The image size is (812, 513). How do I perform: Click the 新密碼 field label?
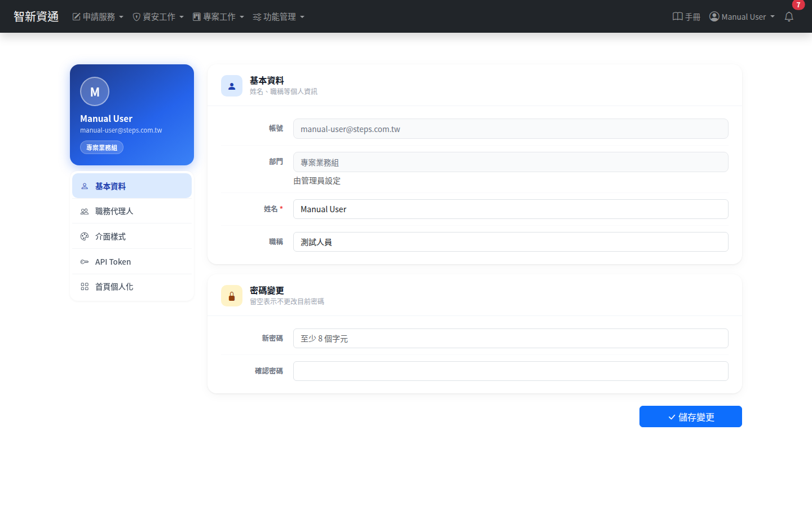point(272,338)
